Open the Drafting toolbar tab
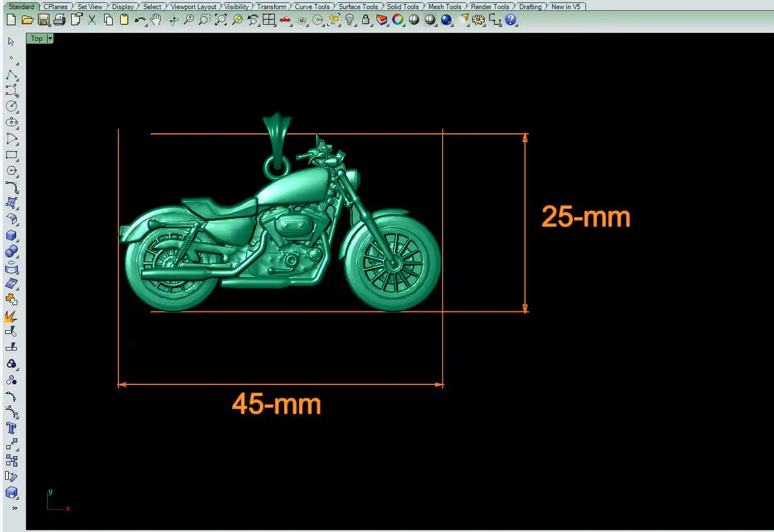 (x=530, y=7)
